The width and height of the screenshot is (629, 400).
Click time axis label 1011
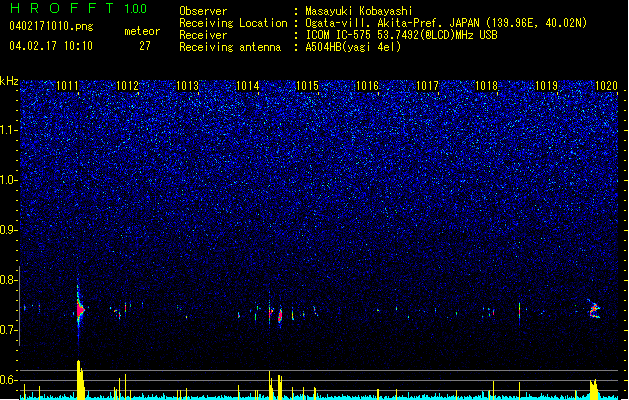click(x=67, y=86)
